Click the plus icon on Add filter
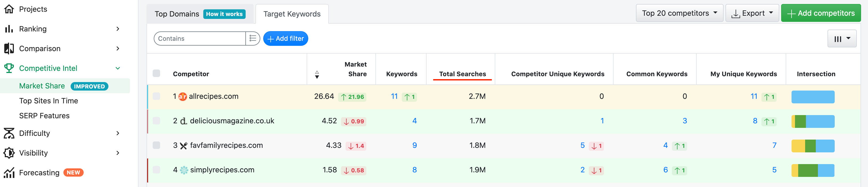 coord(270,39)
